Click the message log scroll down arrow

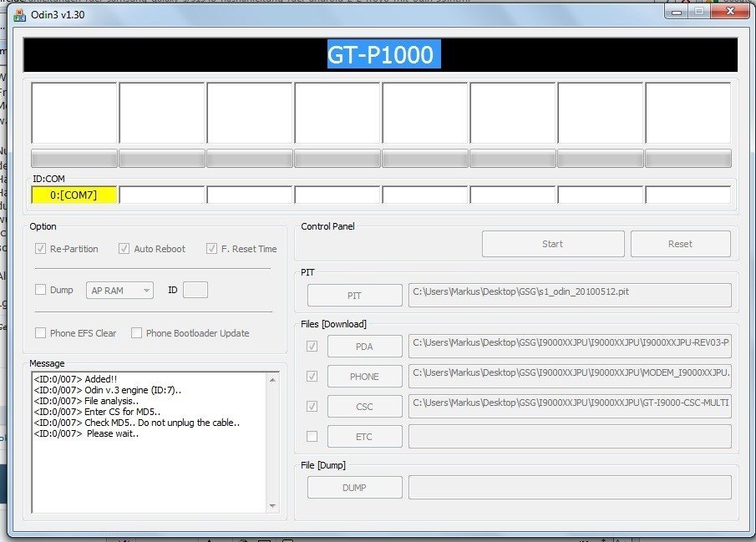pos(272,506)
